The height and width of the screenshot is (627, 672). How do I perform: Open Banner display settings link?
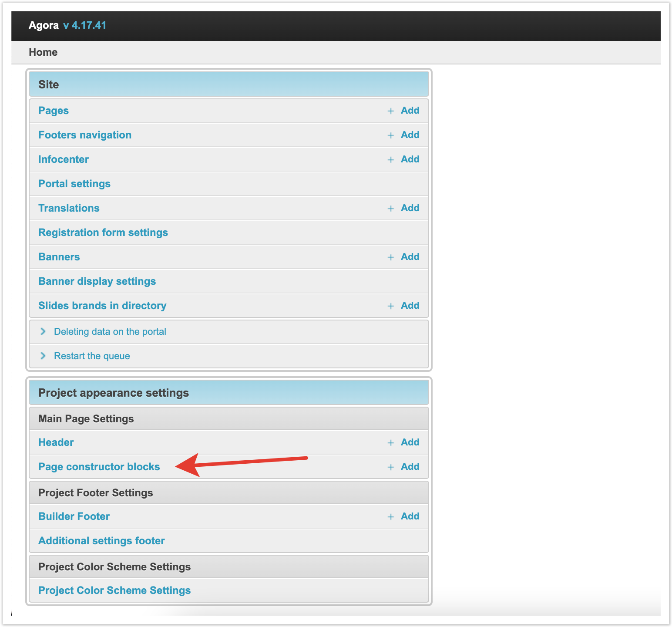tap(97, 281)
